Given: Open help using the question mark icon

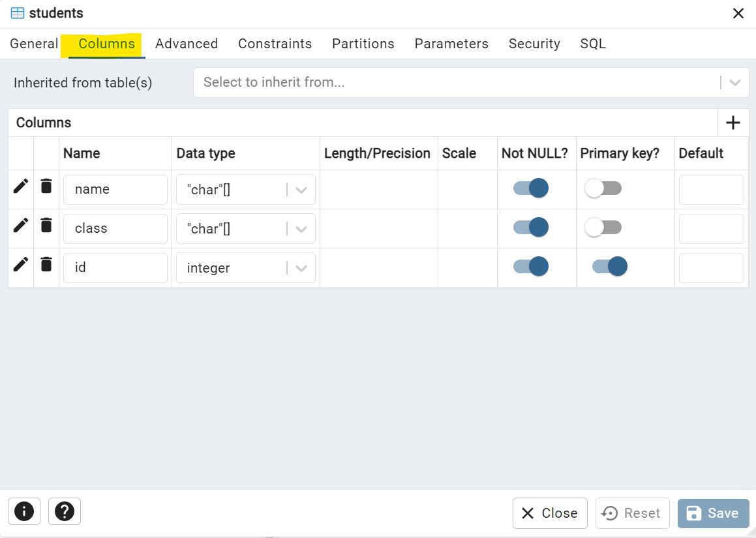Looking at the screenshot, I should click(x=64, y=511).
